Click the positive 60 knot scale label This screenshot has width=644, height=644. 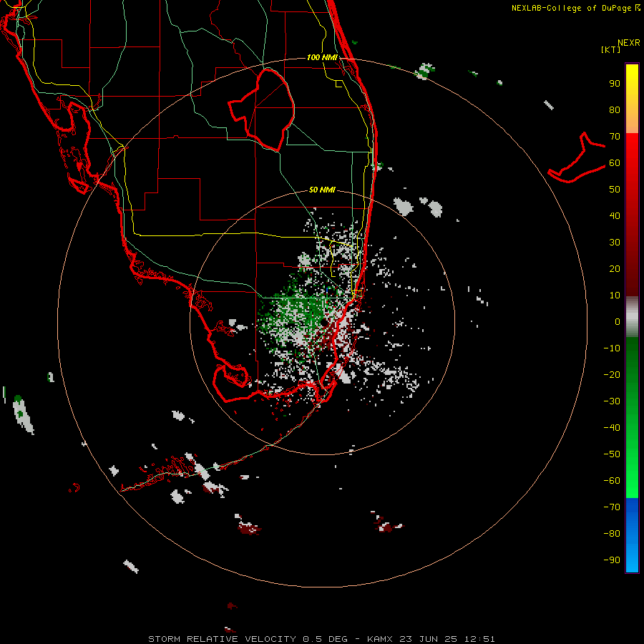[x=615, y=163]
